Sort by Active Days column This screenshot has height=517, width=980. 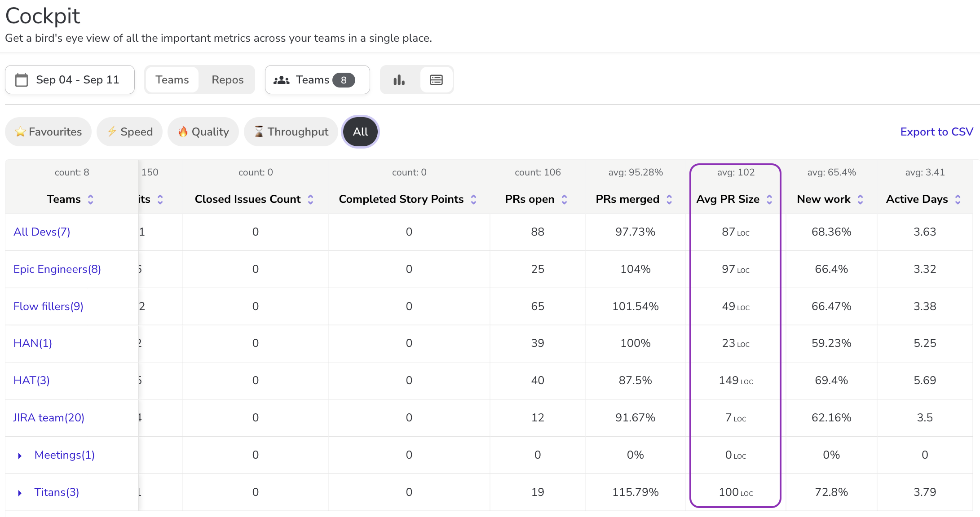(x=958, y=199)
